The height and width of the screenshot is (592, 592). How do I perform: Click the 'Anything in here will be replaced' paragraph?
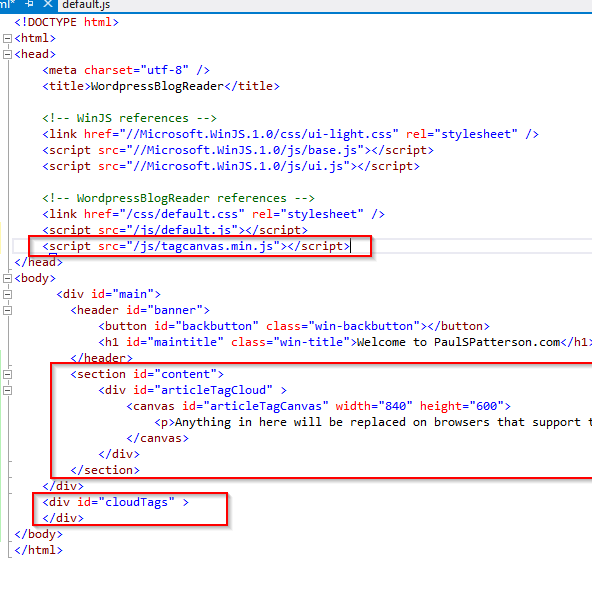373,422
